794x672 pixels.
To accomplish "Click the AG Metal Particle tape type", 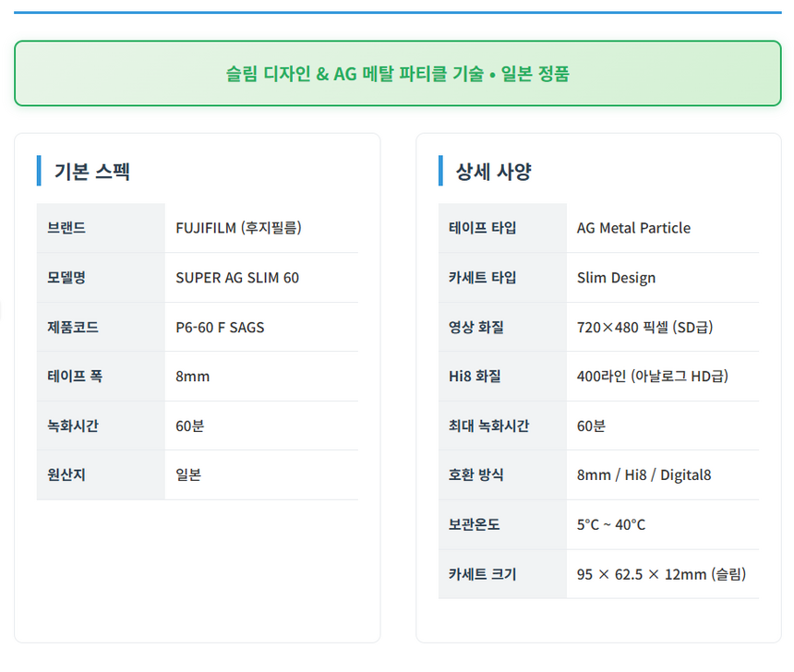I will click(633, 228).
